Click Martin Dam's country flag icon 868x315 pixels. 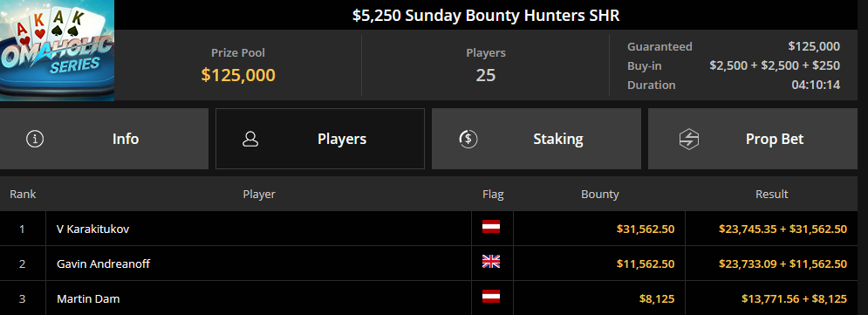491,296
